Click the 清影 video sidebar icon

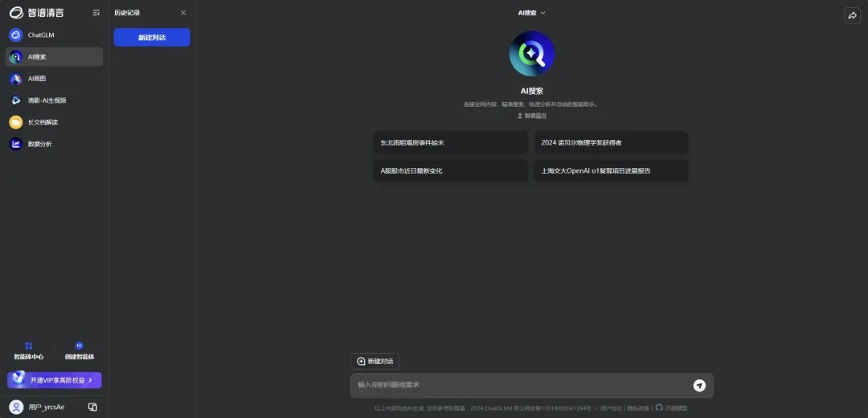coord(16,100)
